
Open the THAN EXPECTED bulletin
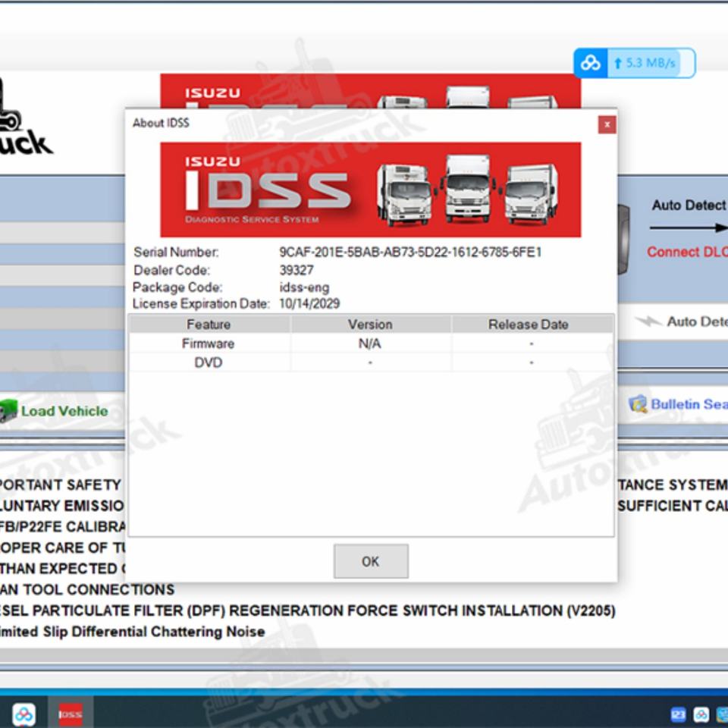(63, 568)
